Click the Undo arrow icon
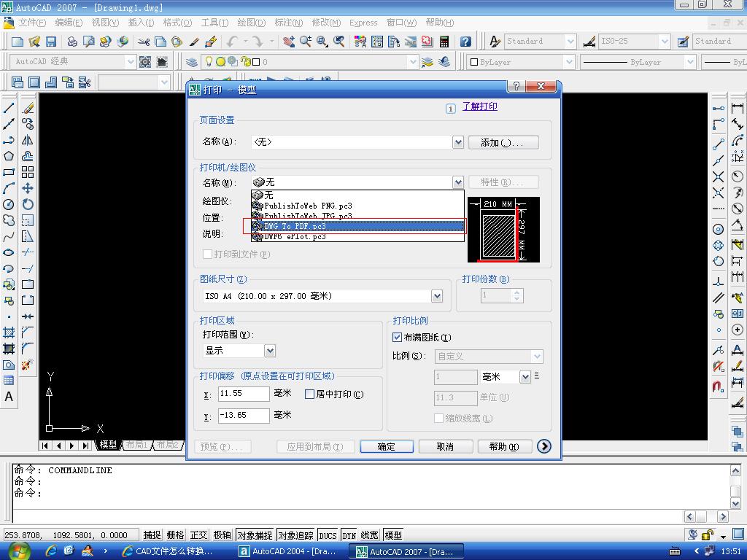The width and height of the screenshot is (747, 560). coord(232,42)
